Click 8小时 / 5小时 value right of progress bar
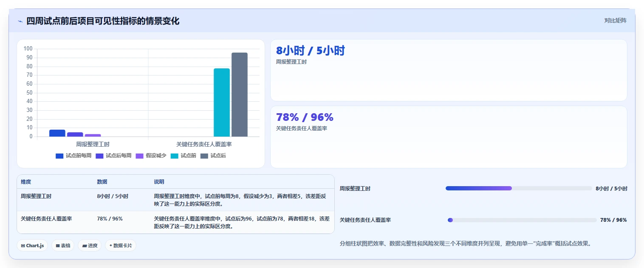Screen dimensions: 644x268 pyautogui.click(x=611, y=189)
